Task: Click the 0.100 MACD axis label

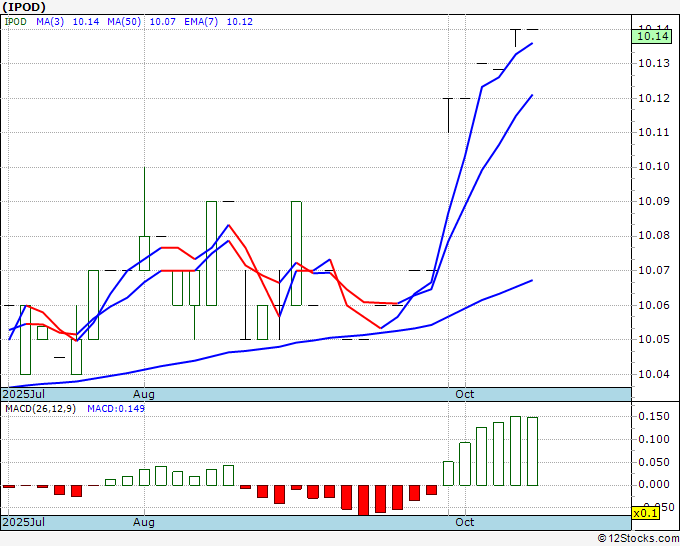Action: pos(654,439)
